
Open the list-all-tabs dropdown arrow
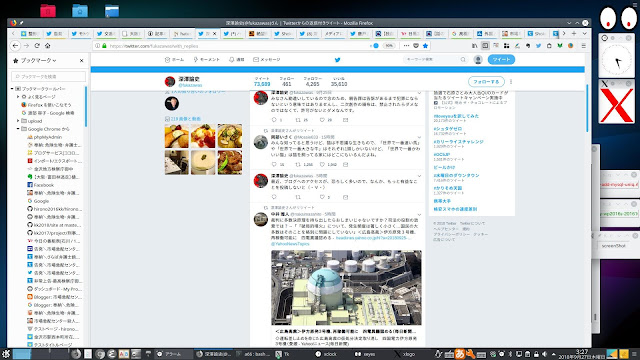[x=584, y=33]
